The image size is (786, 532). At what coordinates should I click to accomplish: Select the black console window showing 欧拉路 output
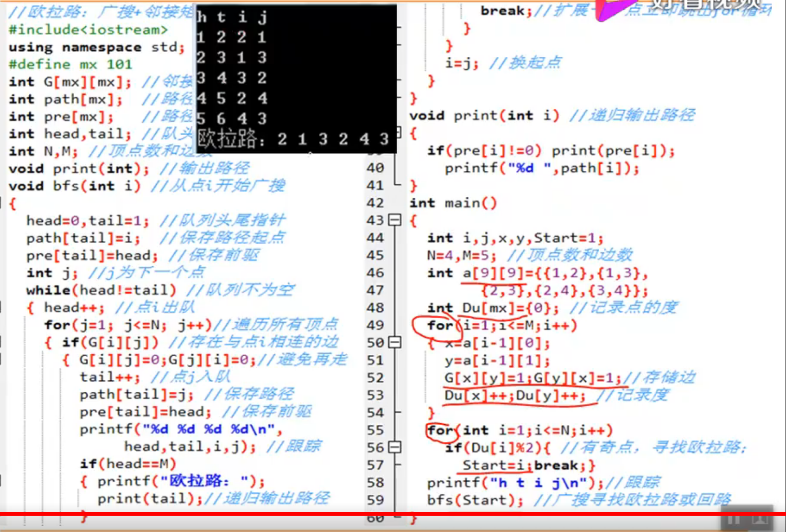(x=296, y=77)
